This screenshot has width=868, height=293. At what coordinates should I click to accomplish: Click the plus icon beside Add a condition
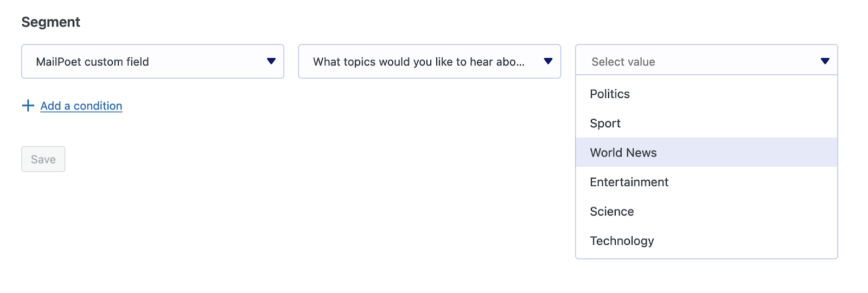tap(28, 106)
